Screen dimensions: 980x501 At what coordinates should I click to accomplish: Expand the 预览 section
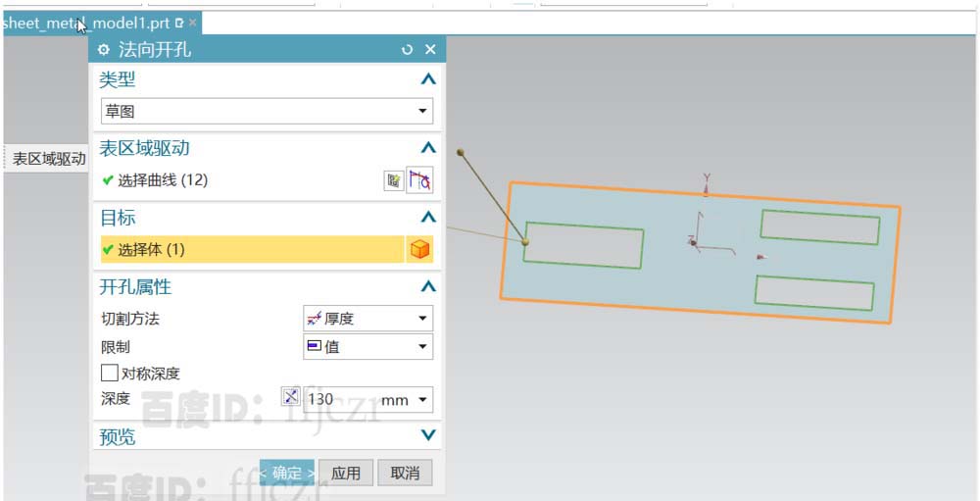[428, 434]
